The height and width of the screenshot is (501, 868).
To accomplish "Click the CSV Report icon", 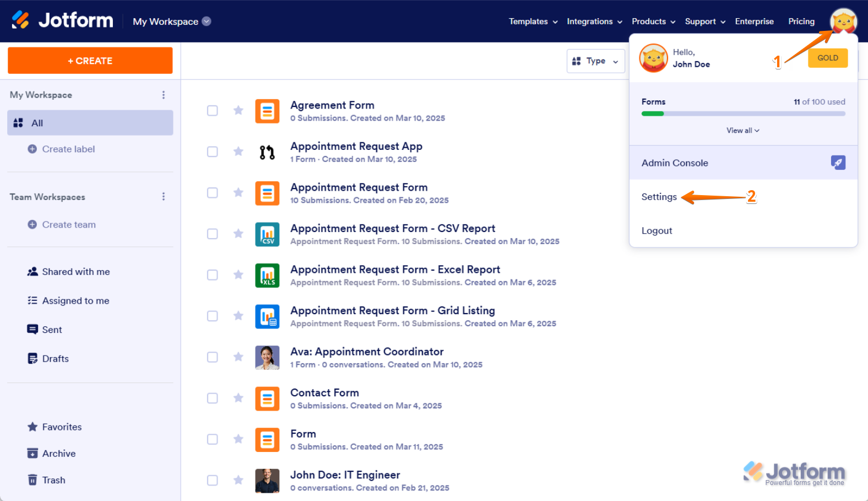I will 267,234.
